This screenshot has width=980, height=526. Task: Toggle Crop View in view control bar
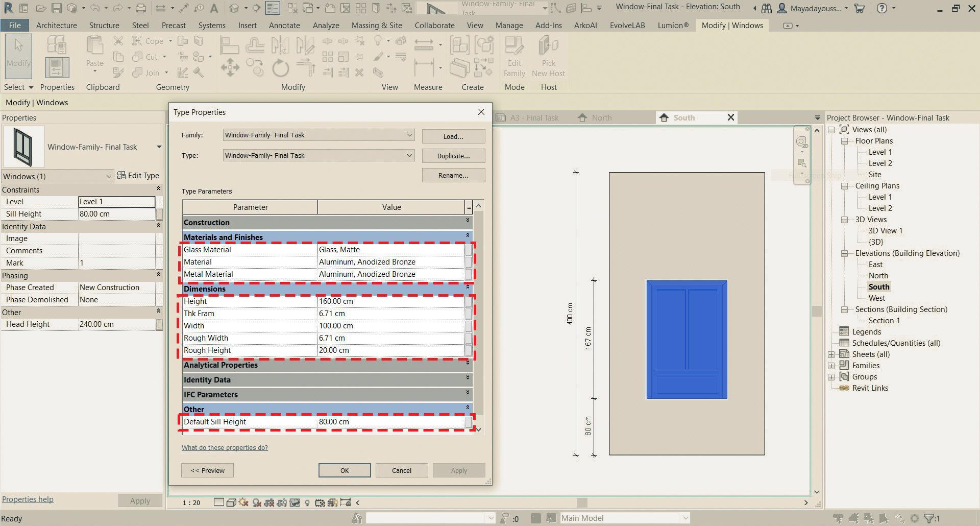(269, 503)
